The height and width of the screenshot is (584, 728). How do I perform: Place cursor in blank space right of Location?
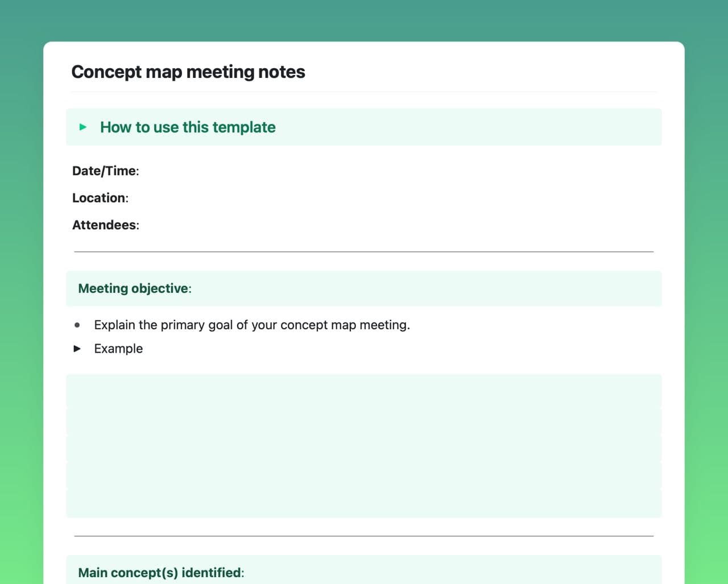click(x=341, y=198)
